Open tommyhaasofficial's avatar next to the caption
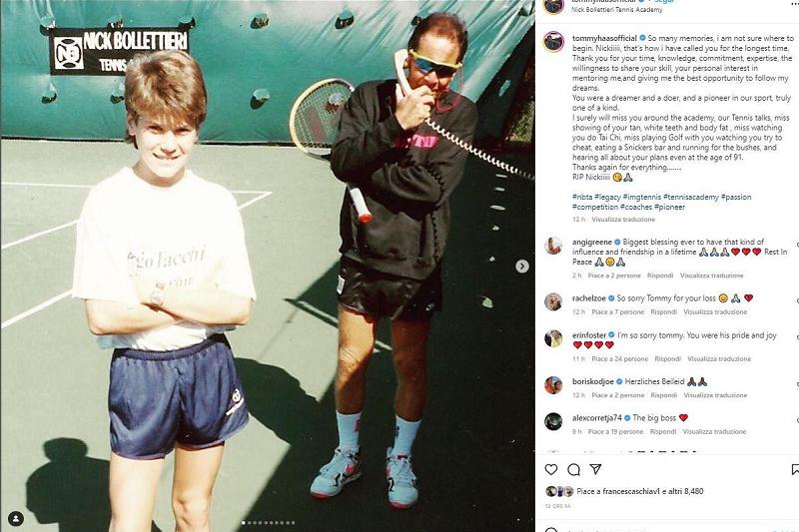Screen dimensions: 799x532 pyautogui.click(x=553, y=42)
